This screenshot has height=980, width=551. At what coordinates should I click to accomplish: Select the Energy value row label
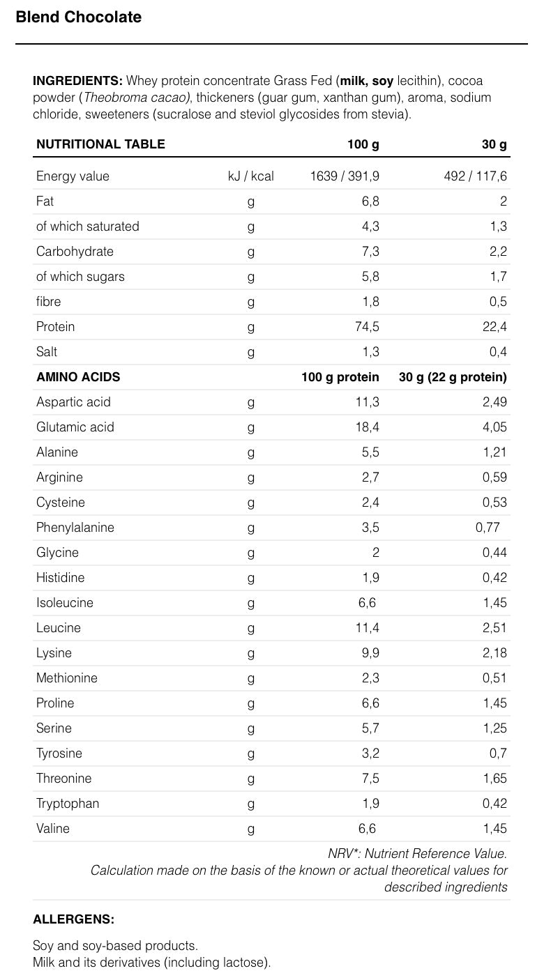click(73, 176)
